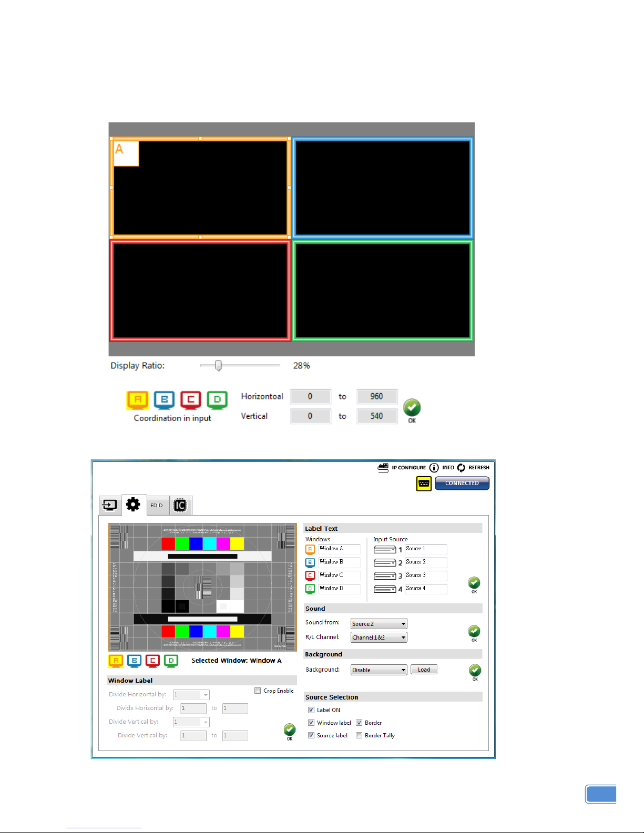Select window D icon under the test pattern
The image size is (644, 833).
pos(171,661)
